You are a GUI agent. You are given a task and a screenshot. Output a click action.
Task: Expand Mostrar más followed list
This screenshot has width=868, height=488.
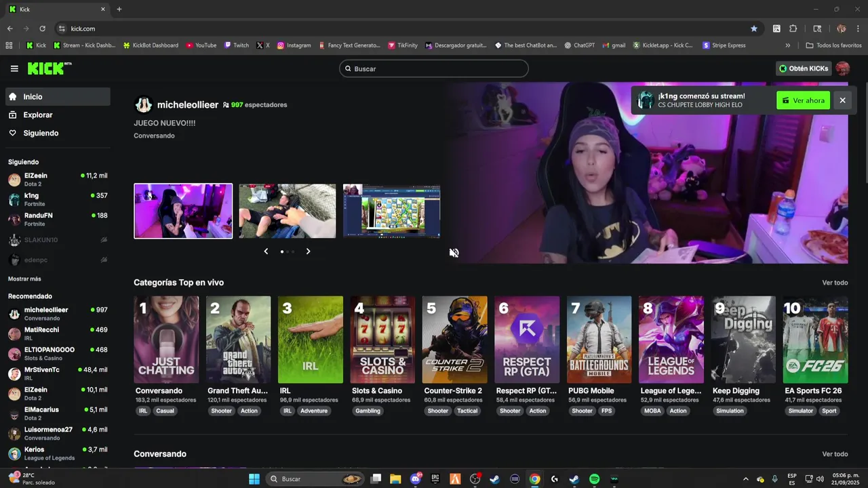tap(24, 279)
